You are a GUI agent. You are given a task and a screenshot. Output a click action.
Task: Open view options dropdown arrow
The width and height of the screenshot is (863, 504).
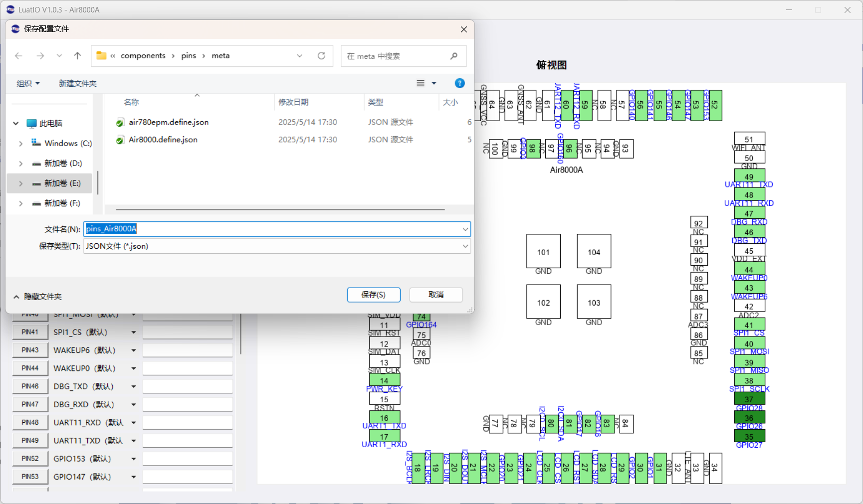(434, 83)
